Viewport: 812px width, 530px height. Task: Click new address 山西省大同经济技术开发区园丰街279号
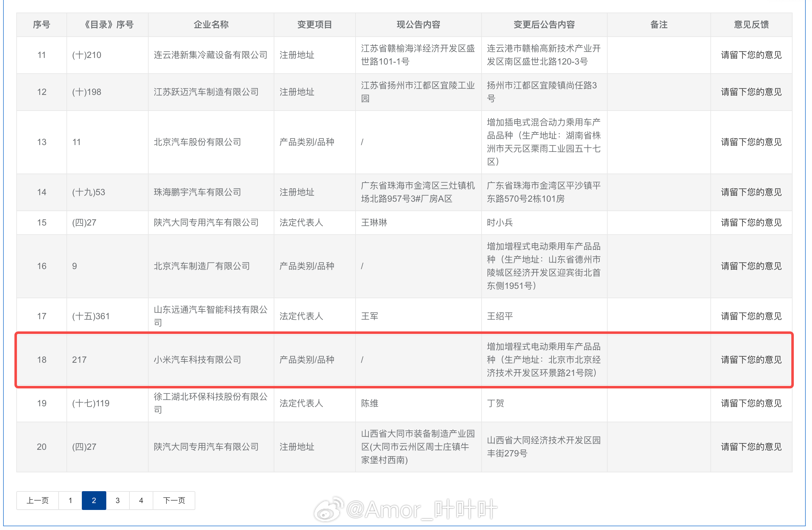pyautogui.click(x=544, y=446)
